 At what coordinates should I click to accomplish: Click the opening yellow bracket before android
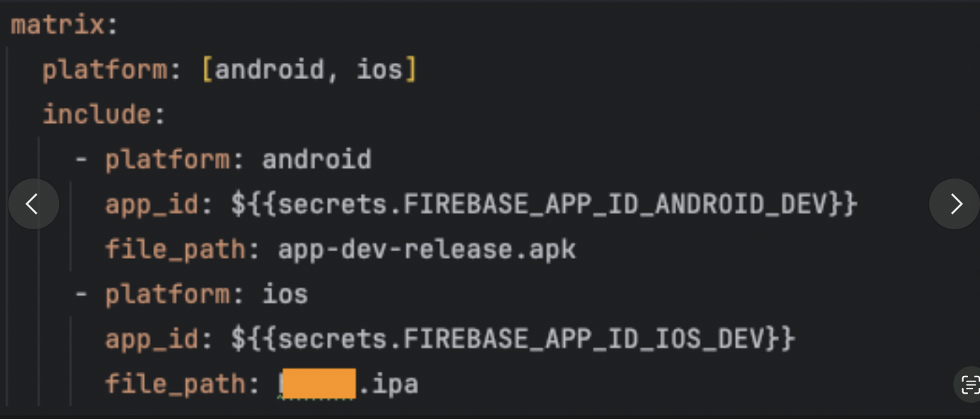[207, 70]
